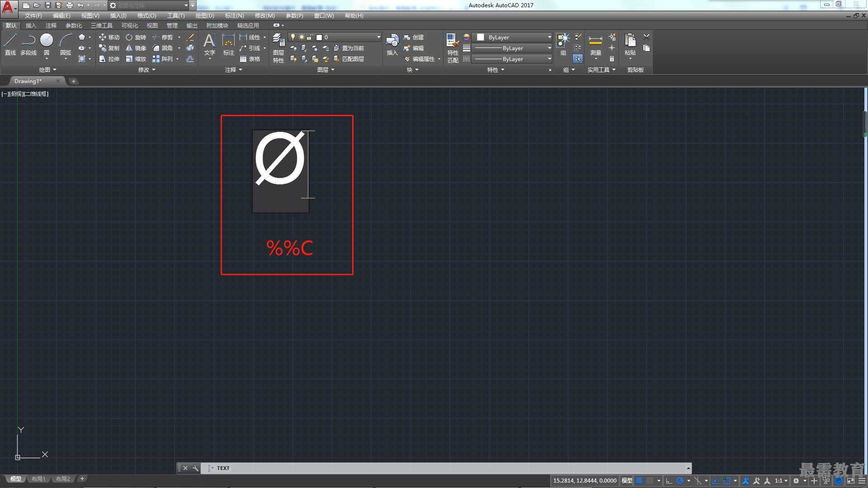Click the 模型 status bar button

click(x=627, y=481)
